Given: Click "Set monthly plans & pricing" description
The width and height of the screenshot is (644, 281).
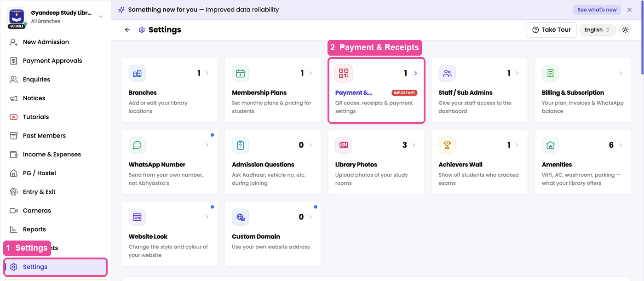Looking at the screenshot, I should point(271,107).
